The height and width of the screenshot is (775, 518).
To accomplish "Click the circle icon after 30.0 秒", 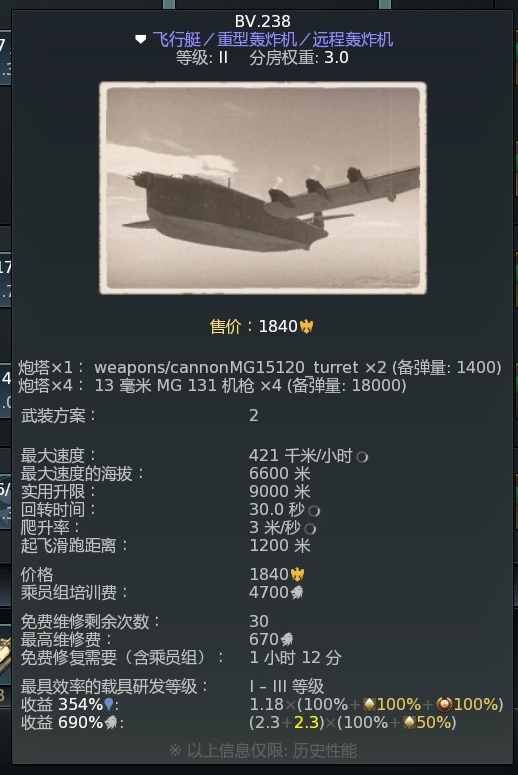I will 314,511.
